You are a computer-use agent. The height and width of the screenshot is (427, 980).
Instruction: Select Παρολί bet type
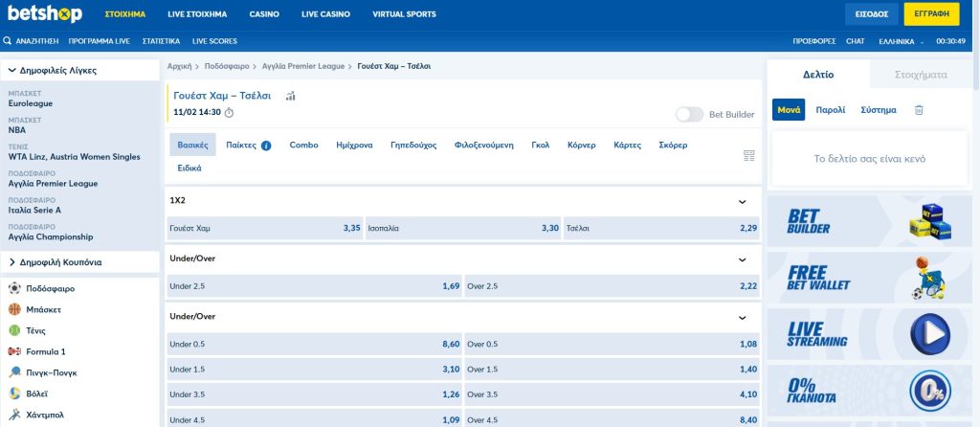(831, 110)
